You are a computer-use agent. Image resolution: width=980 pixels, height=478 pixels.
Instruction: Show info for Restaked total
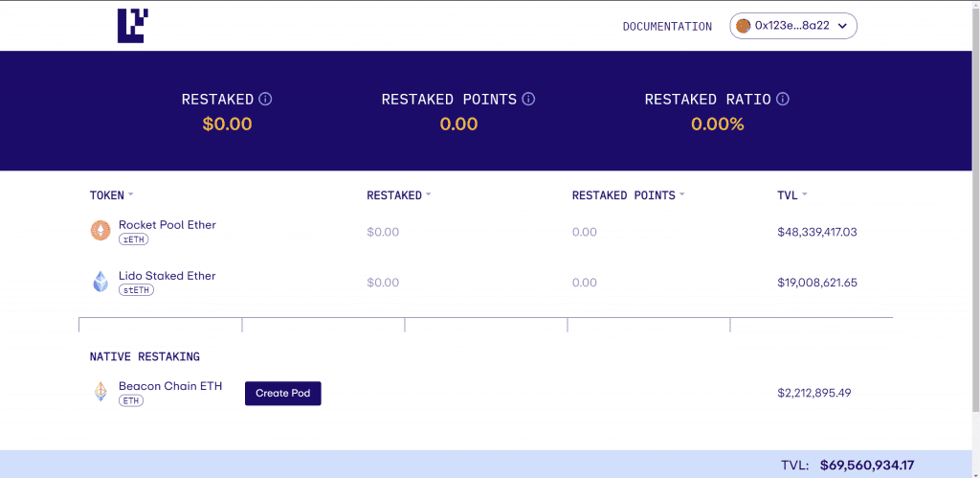[x=265, y=99]
